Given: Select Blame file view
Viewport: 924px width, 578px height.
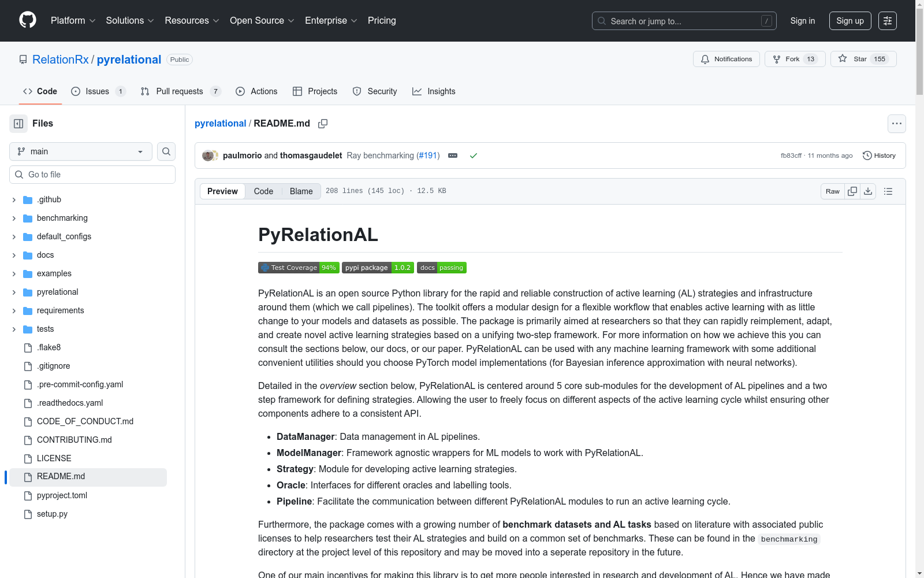Looking at the screenshot, I should tap(301, 191).
